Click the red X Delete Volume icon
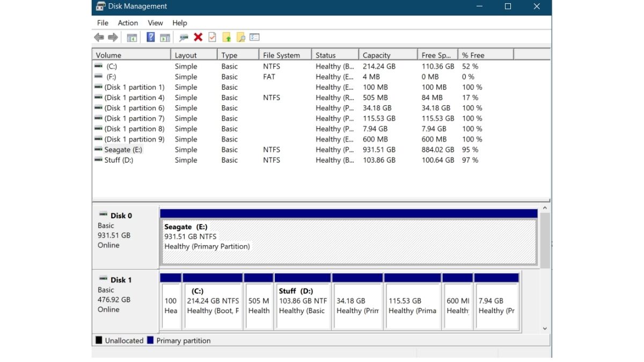 197,37
